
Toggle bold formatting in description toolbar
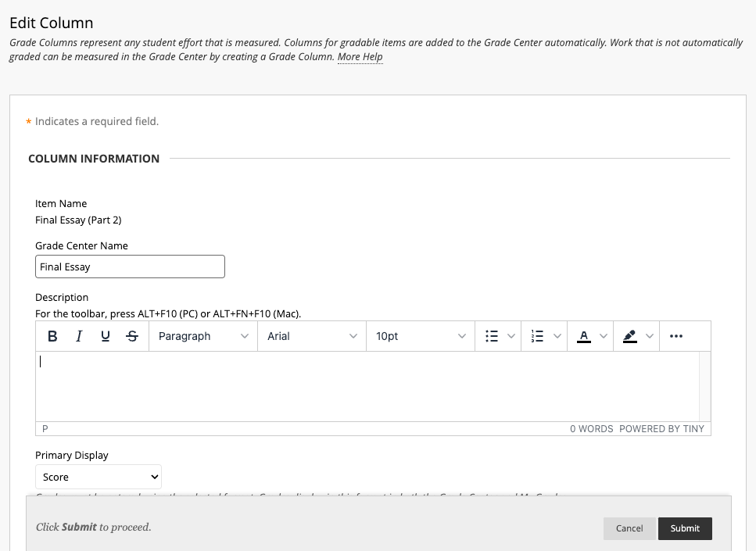point(52,336)
